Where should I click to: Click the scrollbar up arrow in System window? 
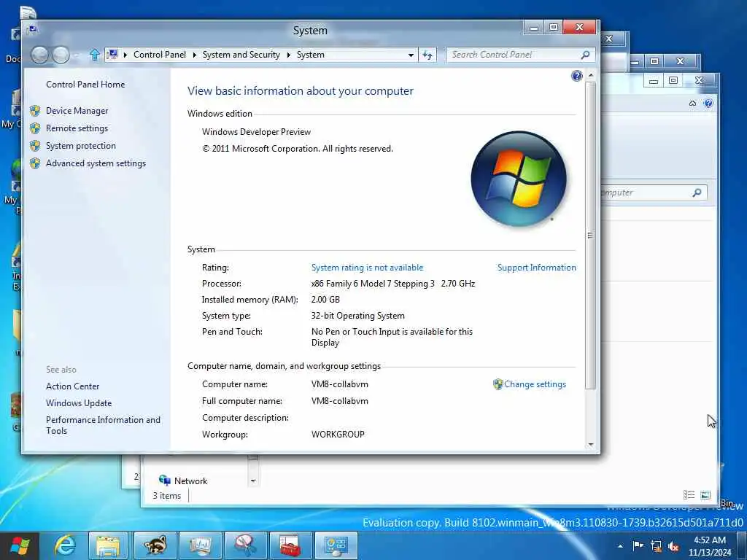(591, 75)
